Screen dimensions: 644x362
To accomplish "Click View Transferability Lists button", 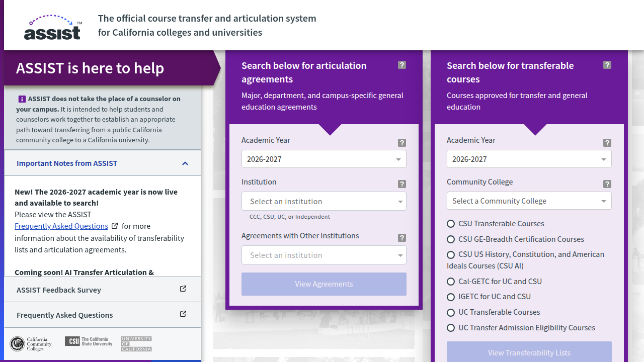I will click(x=529, y=352).
